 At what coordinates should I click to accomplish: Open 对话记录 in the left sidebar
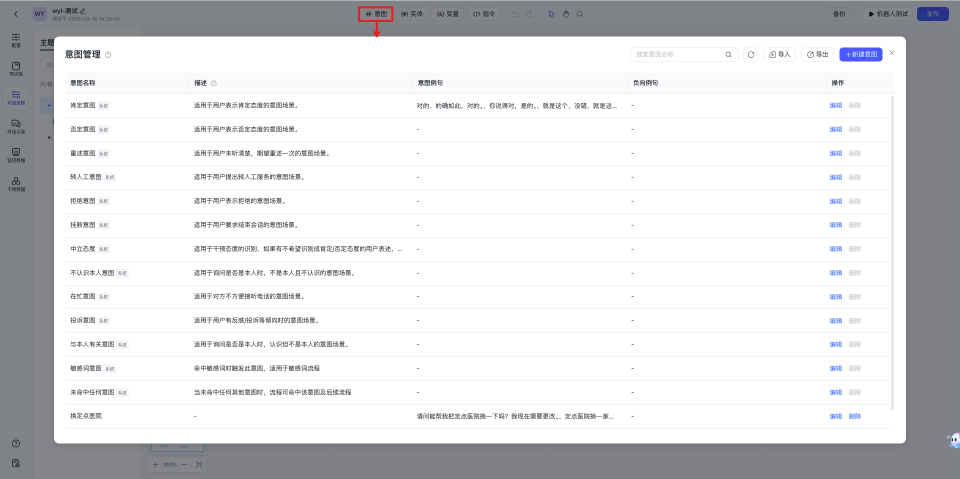16,125
